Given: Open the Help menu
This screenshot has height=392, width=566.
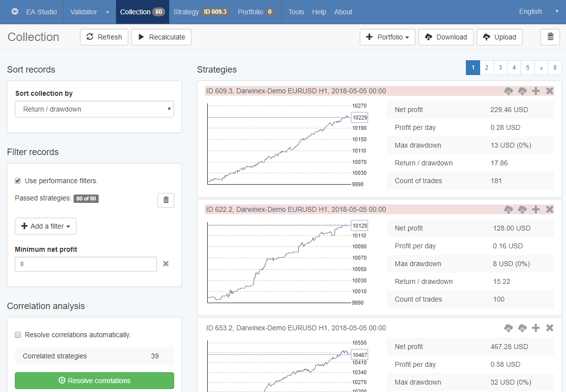Looking at the screenshot, I should (319, 12).
